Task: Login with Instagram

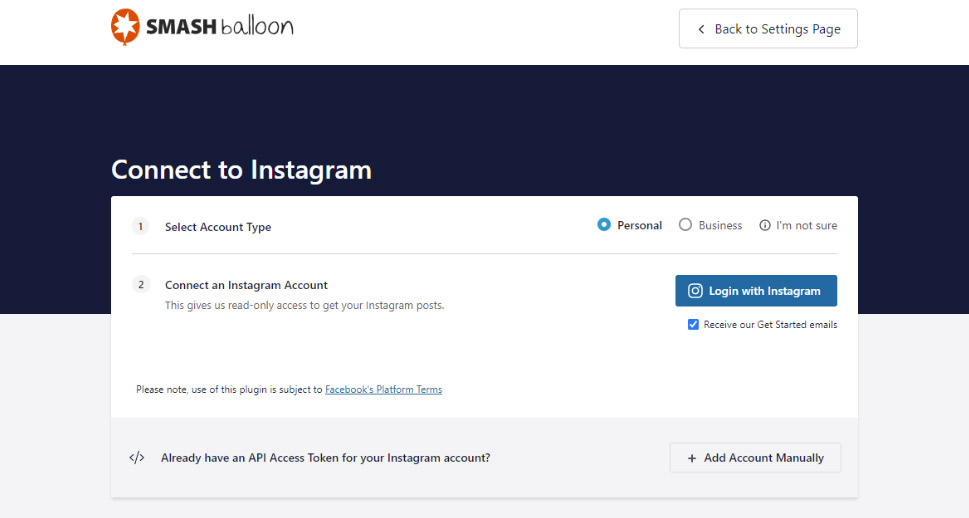Action: [756, 291]
